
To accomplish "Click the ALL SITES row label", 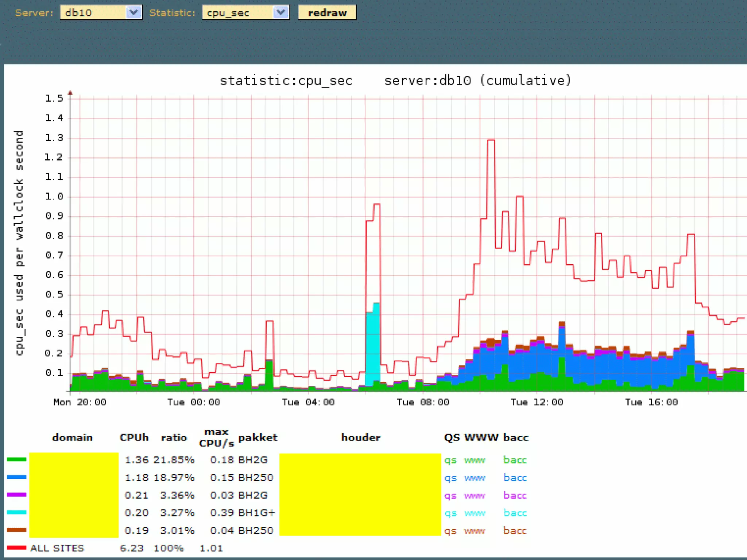I will (57, 548).
